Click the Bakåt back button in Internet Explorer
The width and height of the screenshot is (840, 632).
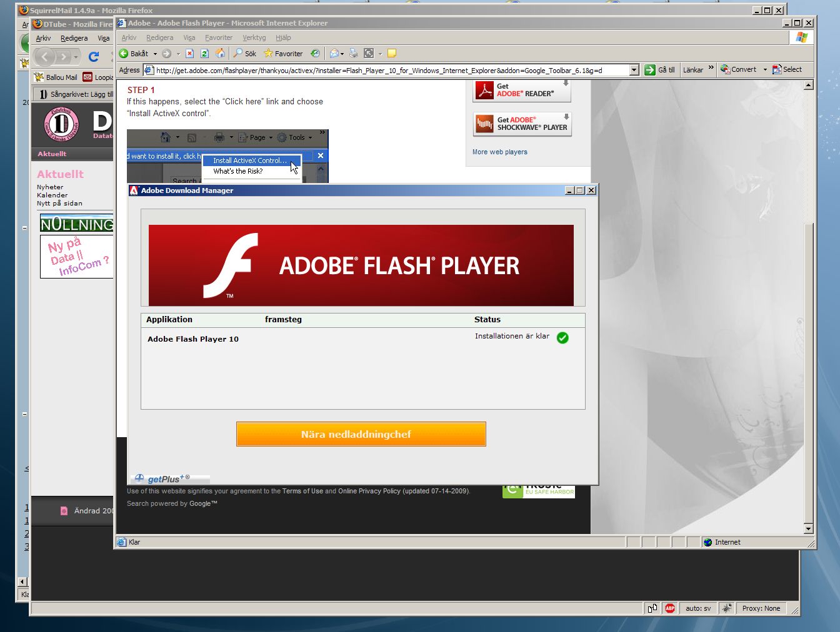(x=134, y=54)
